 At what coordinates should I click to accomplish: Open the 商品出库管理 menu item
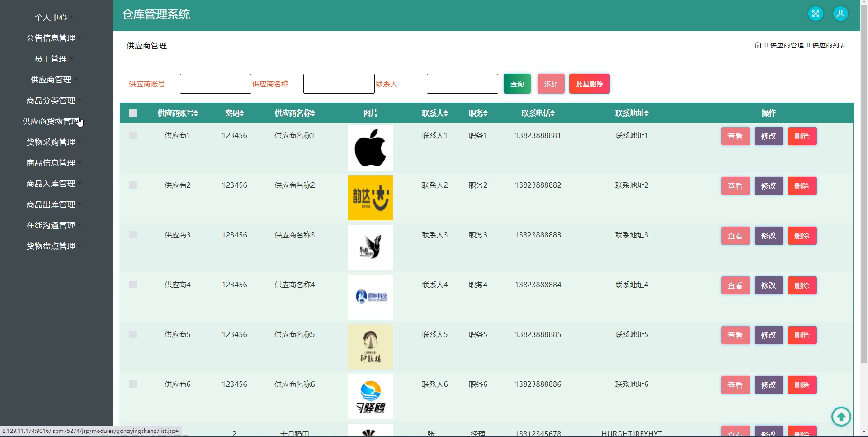coord(54,204)
